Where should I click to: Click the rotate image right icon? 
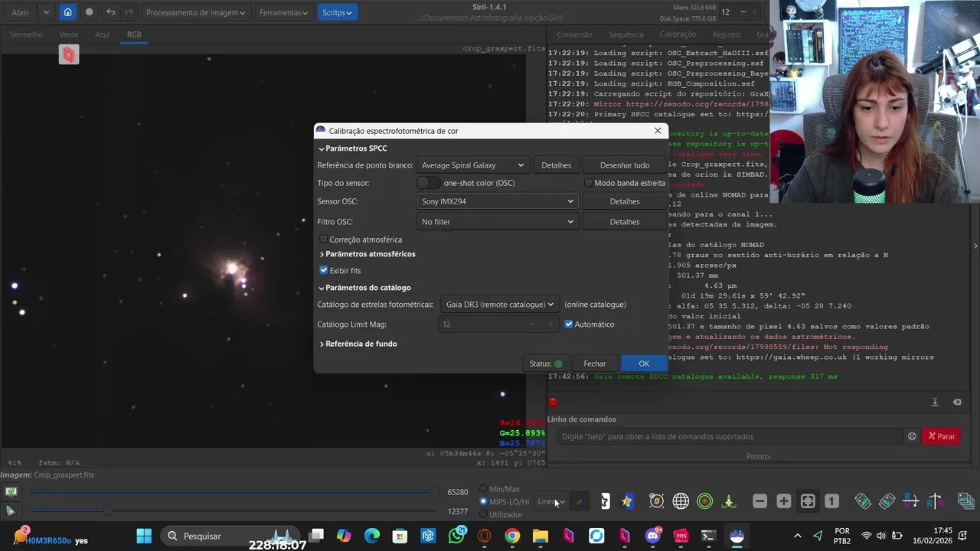click(887, 501)
